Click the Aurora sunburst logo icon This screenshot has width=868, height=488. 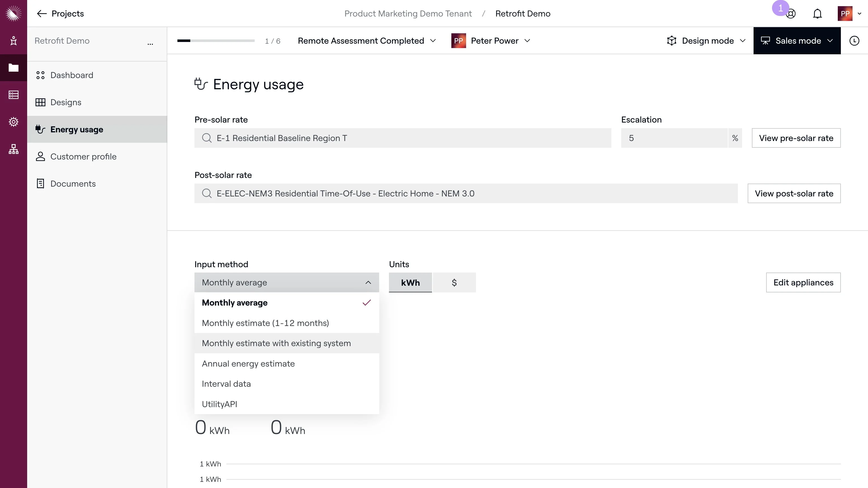click(x=13, y=13)
